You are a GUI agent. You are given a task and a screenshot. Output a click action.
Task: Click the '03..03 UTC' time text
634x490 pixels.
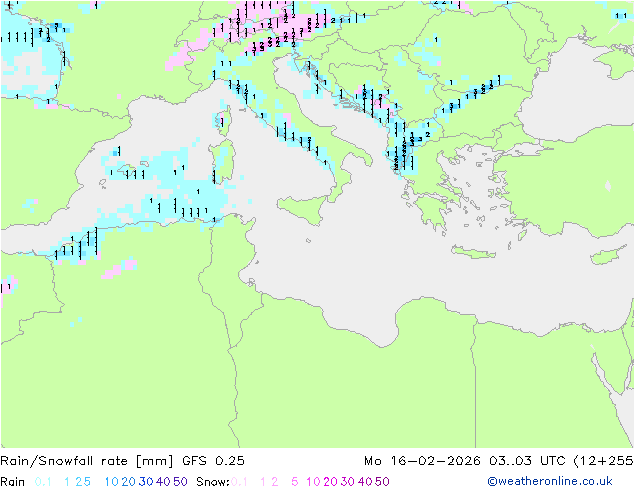click(527, 461)
